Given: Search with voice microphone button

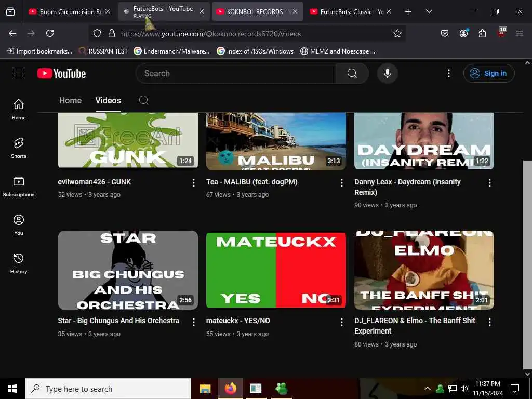Looking at the screenshot, I should coord(388,73).
